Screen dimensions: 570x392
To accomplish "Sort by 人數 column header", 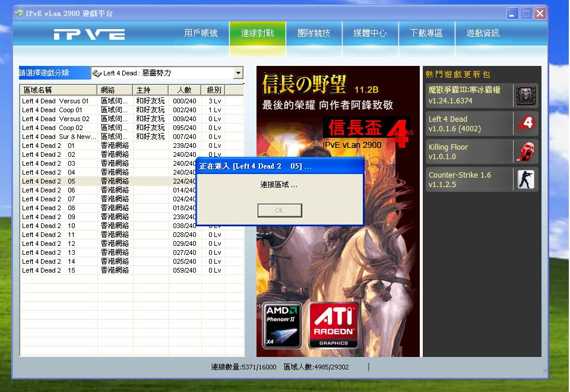I will click(x=185, y=90).
